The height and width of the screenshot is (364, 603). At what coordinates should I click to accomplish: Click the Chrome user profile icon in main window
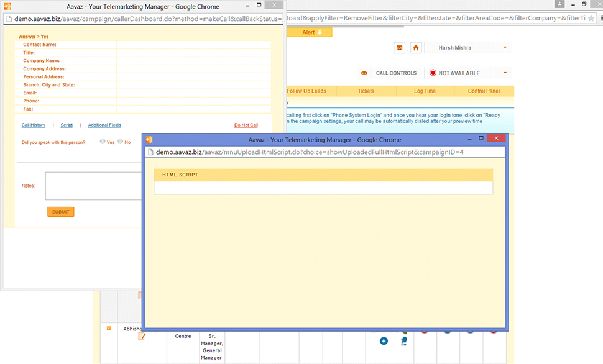click(x=559, y=4)
